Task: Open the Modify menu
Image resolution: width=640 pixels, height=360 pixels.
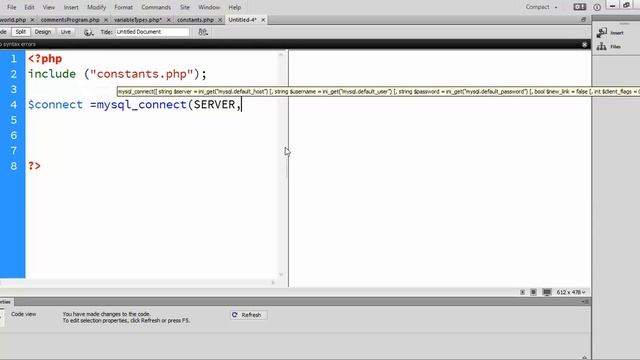Action: 96,7
